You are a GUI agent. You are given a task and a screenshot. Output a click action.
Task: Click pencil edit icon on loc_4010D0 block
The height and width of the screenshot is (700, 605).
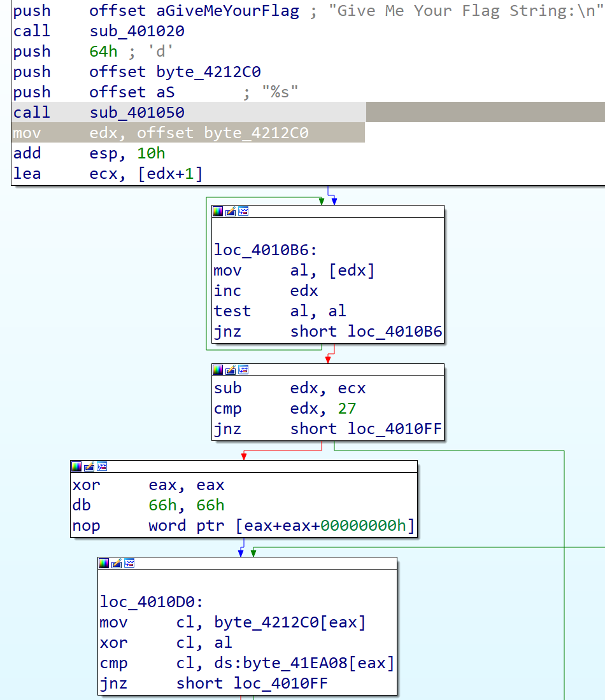117,563
